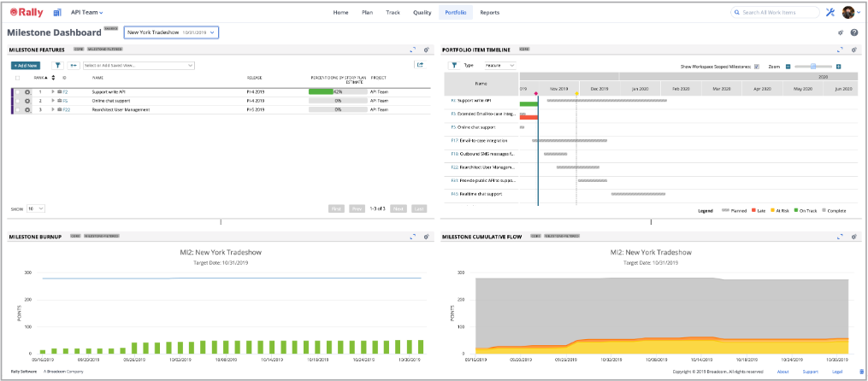Click the zoom in plus icon
Screen dimensions: 868x381
838,66
